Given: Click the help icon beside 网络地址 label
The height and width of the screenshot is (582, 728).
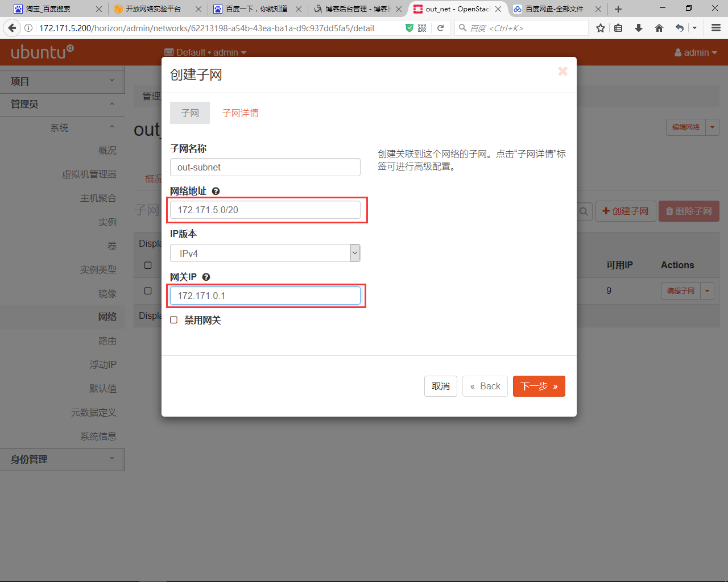Looking at the screenshot, I should click(216, 192).
